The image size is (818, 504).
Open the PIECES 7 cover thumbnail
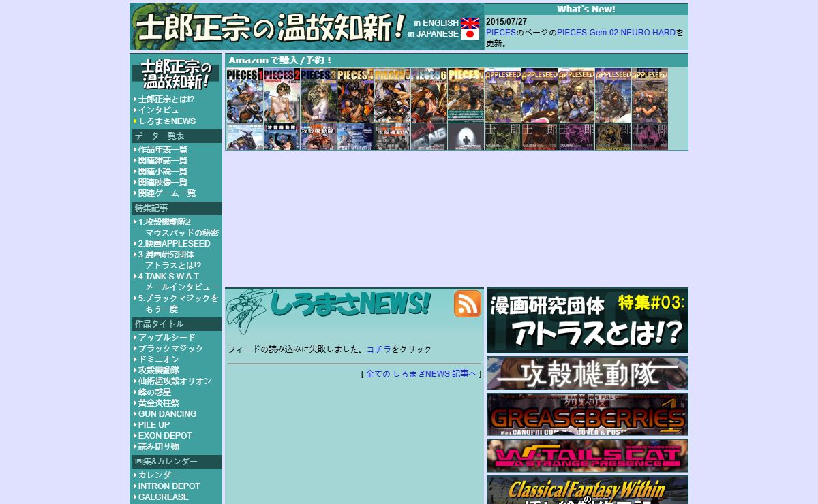pyautogui.click(x=466, y=95)
